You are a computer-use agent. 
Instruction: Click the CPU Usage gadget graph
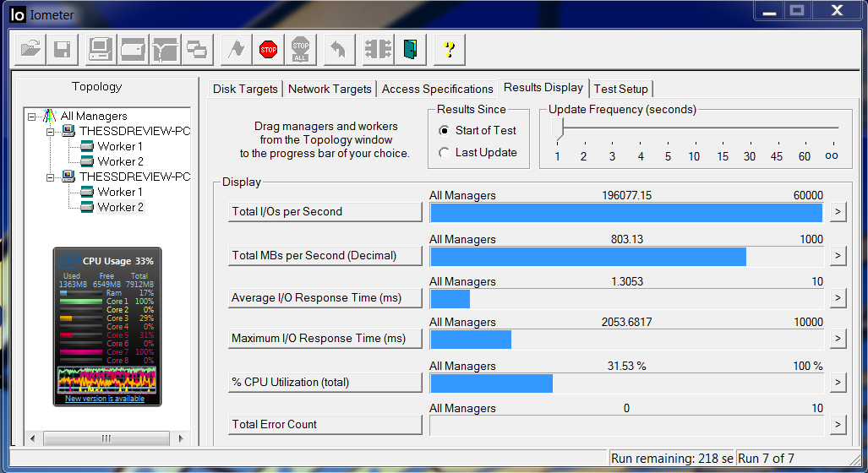(106, 379)
